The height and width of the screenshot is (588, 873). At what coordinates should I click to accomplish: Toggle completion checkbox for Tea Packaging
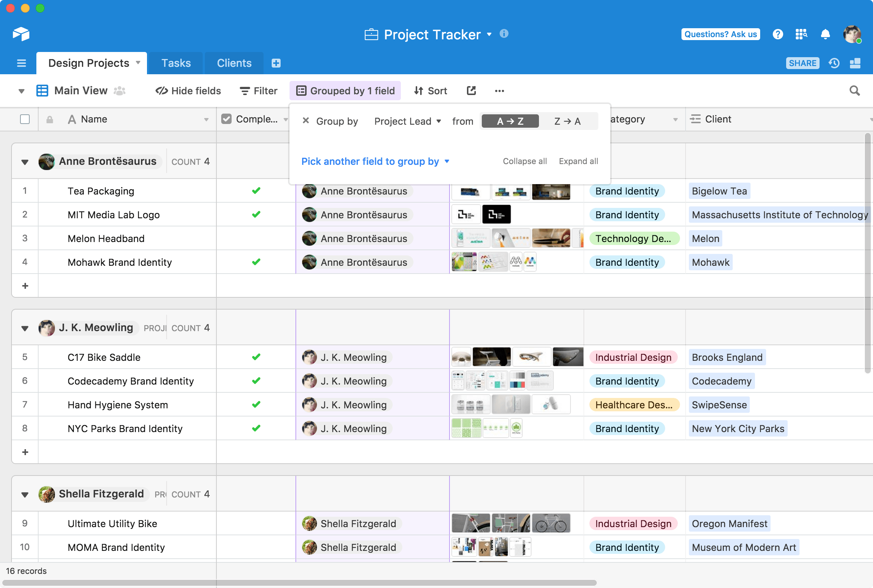[x=256, y=191]
